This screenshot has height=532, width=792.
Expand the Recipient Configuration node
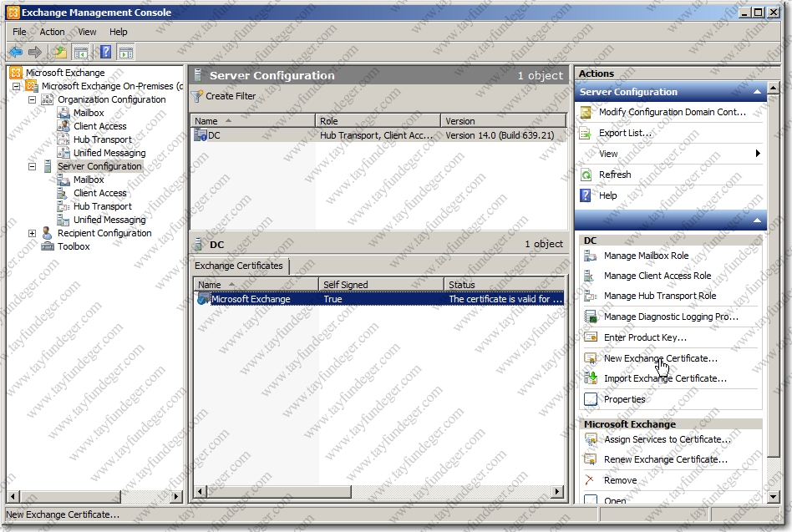pyautogui.click(x=32, y=233)
